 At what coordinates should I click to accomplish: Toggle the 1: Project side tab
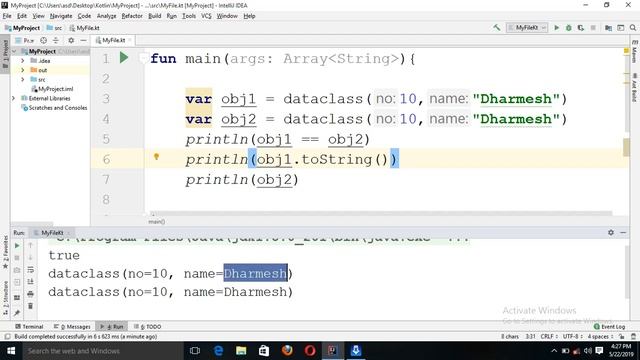(5, 55)
